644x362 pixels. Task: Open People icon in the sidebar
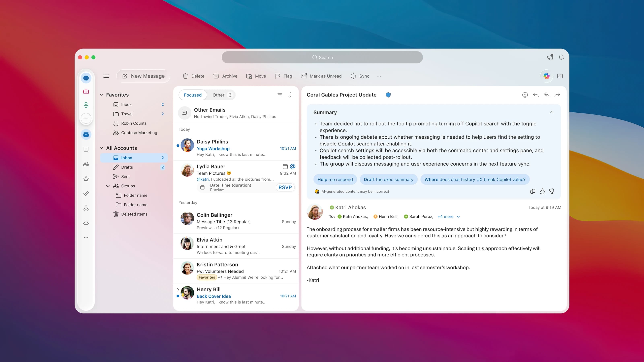[86, 164]
